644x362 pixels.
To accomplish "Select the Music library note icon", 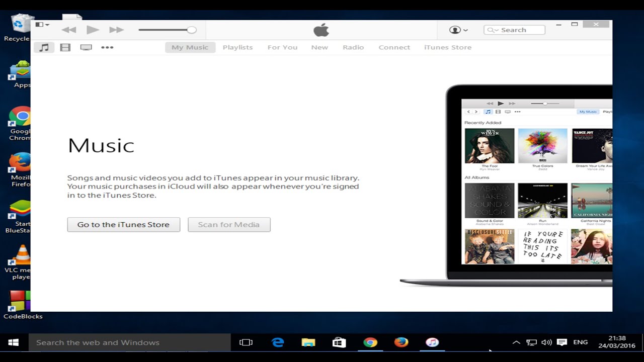I will (x=44, y=47).
